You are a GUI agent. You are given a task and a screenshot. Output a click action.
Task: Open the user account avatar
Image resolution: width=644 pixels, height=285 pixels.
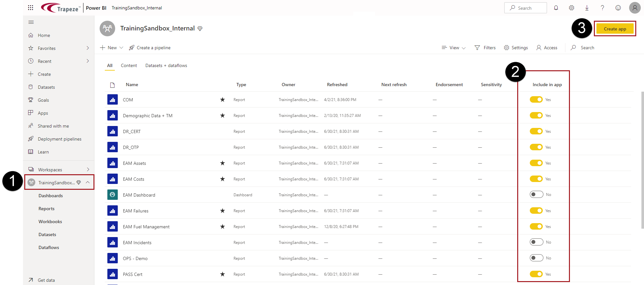(635, 8)
